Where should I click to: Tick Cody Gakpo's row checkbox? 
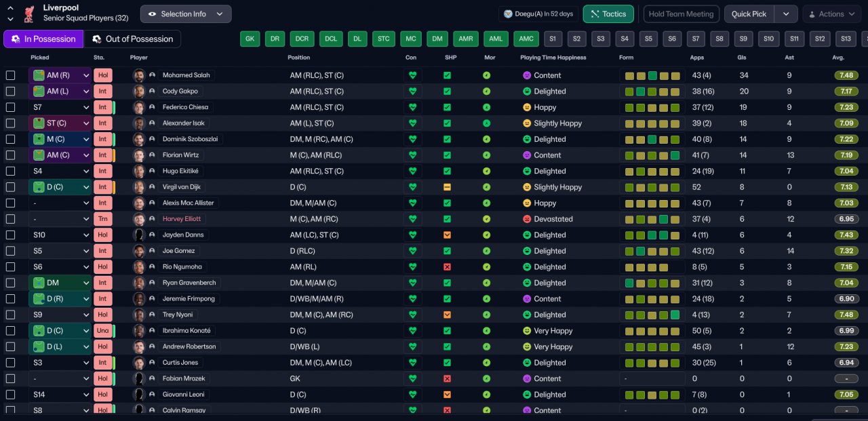tap(10, 92)
